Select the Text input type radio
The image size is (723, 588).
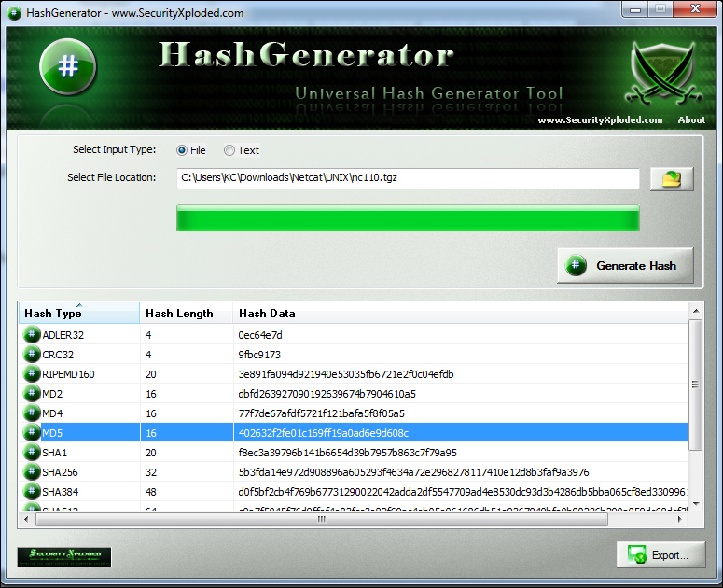coord(229,150)
